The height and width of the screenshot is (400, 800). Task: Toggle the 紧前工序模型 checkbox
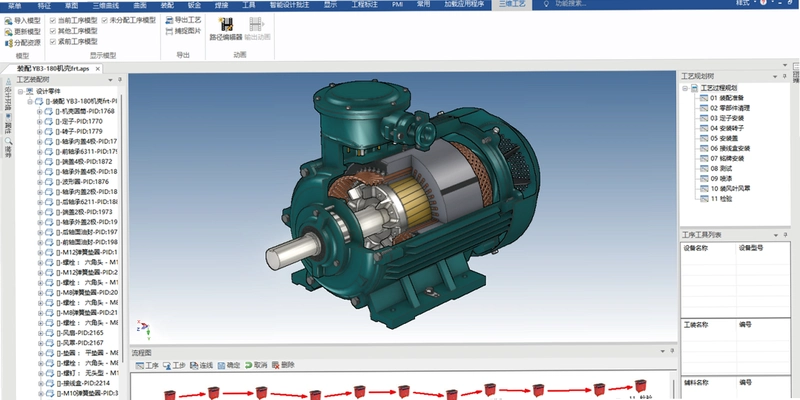[53, 42]
